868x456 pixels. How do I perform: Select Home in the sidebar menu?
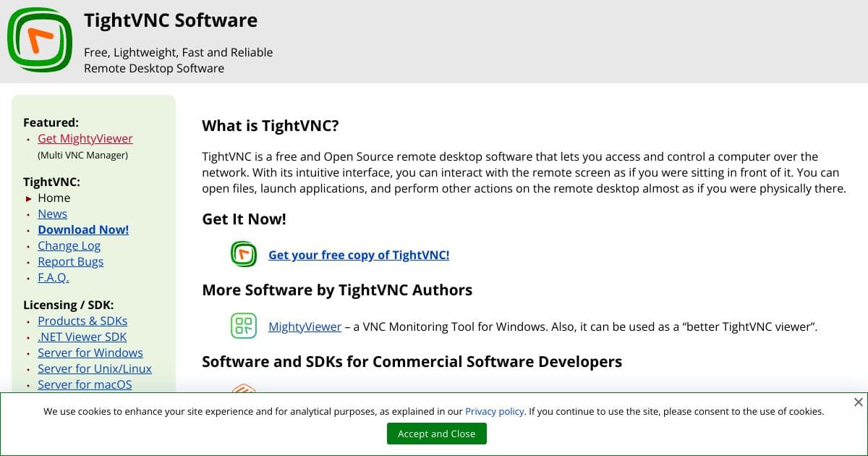pyautogui.click(x=54, y=198)
